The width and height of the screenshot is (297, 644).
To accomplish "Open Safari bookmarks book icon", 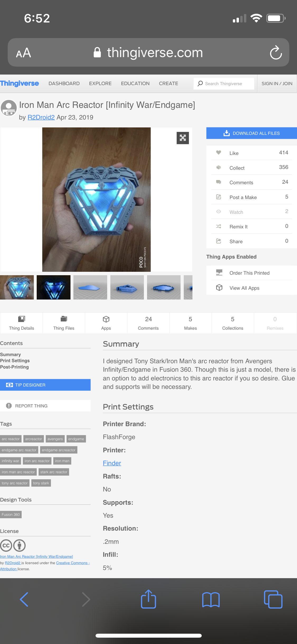I will [x=211, y=600].
